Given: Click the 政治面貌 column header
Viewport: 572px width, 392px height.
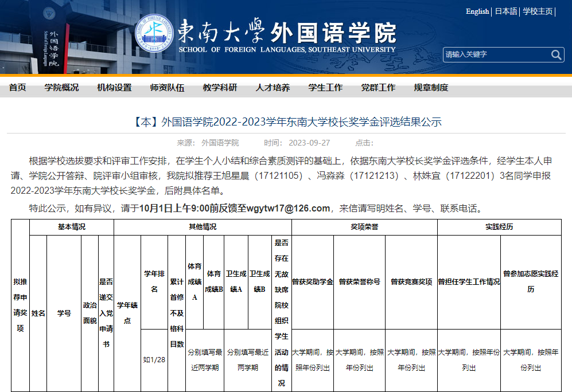Looking at the screenshot, I should 90,313.
